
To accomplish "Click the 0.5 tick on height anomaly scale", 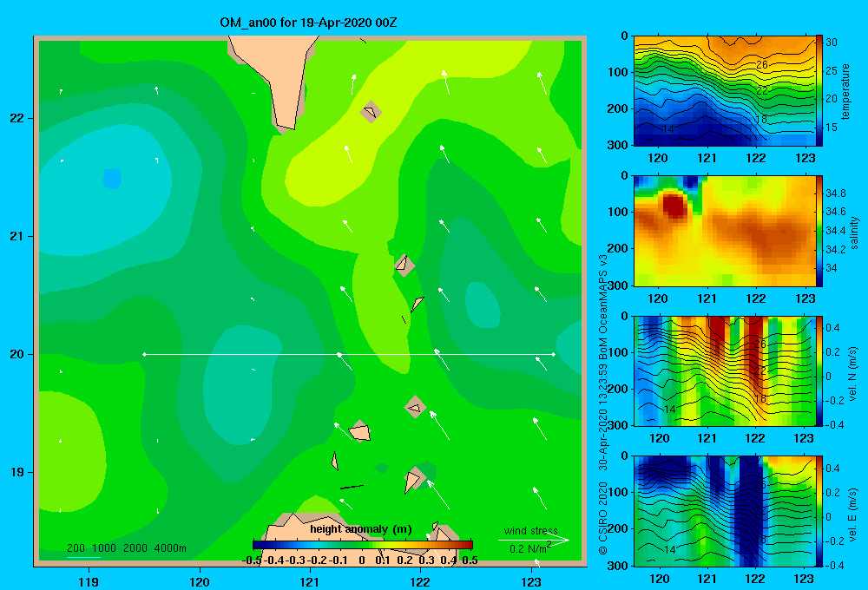I will [x=470, y=560].
